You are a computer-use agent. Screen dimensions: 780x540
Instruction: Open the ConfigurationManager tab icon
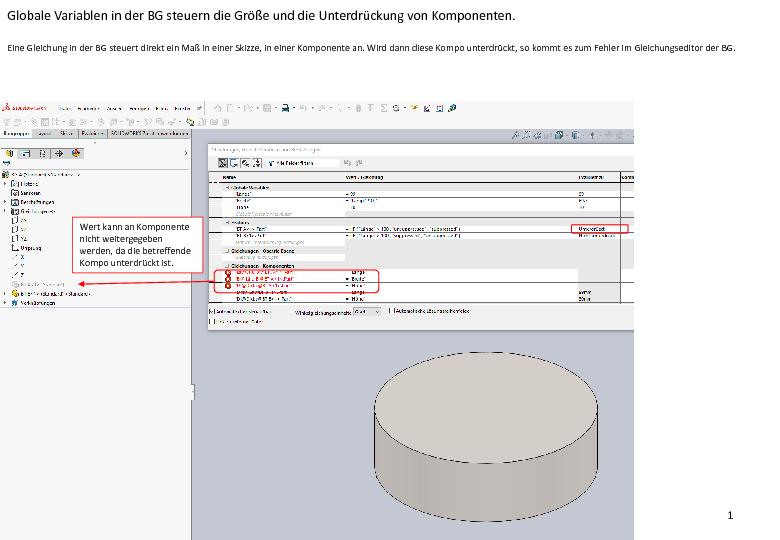coord(43,153)
